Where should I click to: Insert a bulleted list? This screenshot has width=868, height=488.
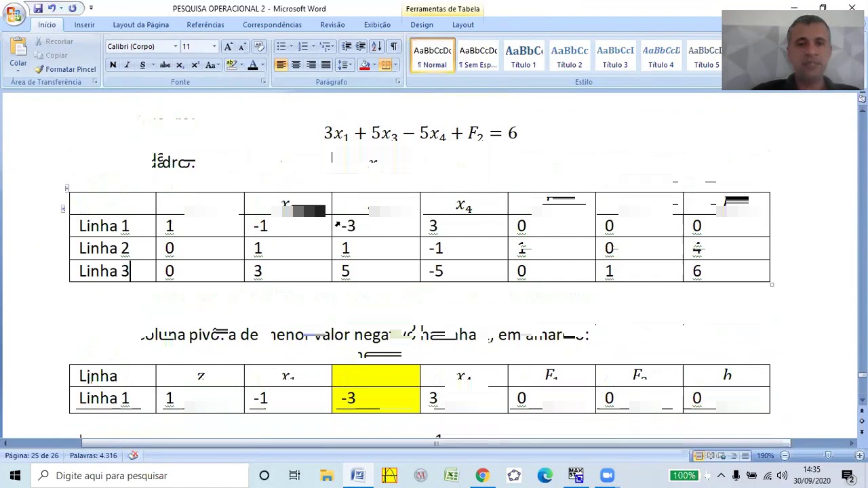tap(281, 46)
